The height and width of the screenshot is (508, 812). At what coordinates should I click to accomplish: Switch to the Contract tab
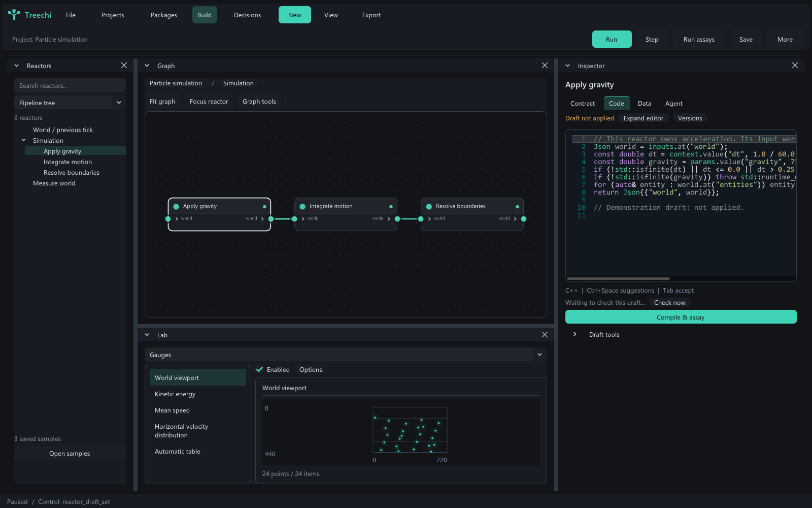[583, 103]
